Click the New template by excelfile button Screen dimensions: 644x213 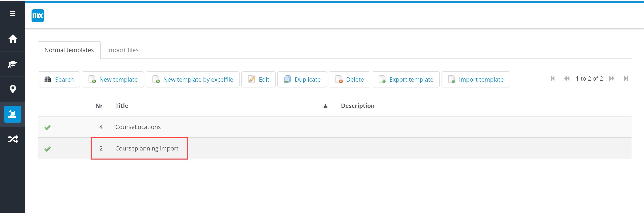[x=193, y=80]
